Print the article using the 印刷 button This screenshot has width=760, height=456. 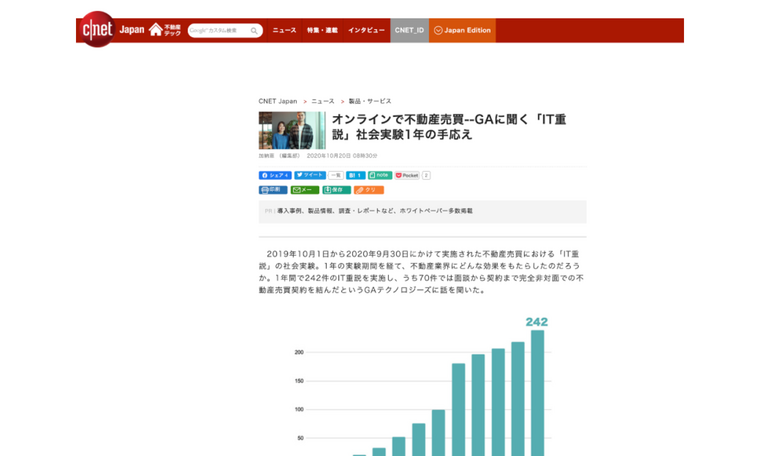click(x=273, y=190)
